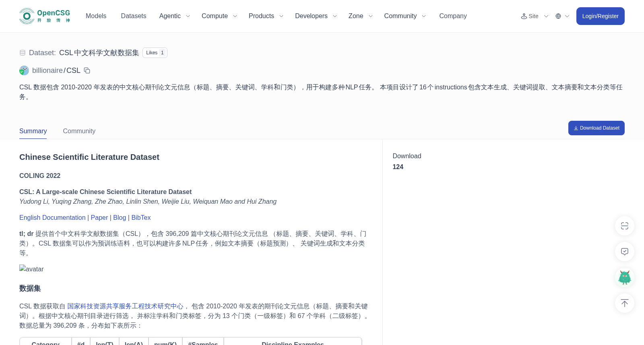
Task: Expand the Community nav menu chevron
Action: pos(424,16)
